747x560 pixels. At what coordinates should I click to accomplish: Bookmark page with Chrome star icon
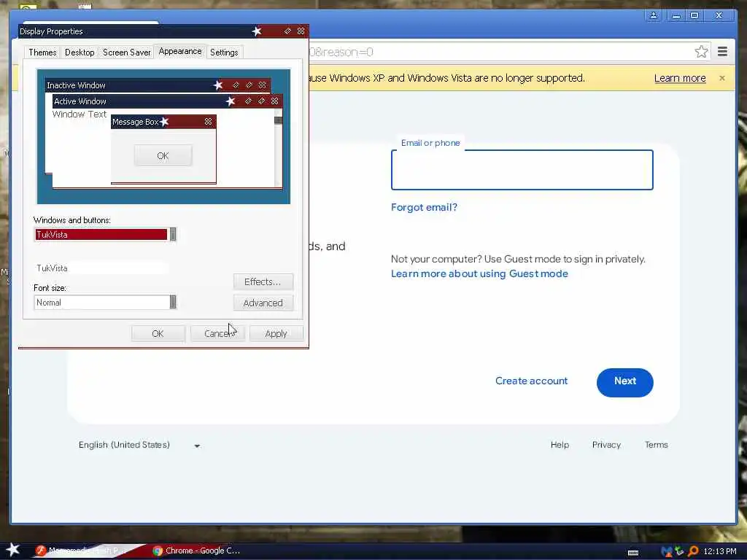click(701, 52)
